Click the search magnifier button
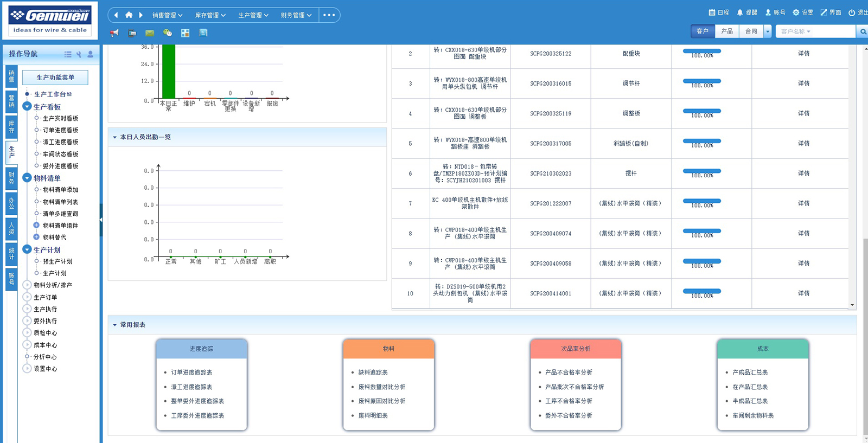Viewport: 868px width, 443px height. (863, 32)
